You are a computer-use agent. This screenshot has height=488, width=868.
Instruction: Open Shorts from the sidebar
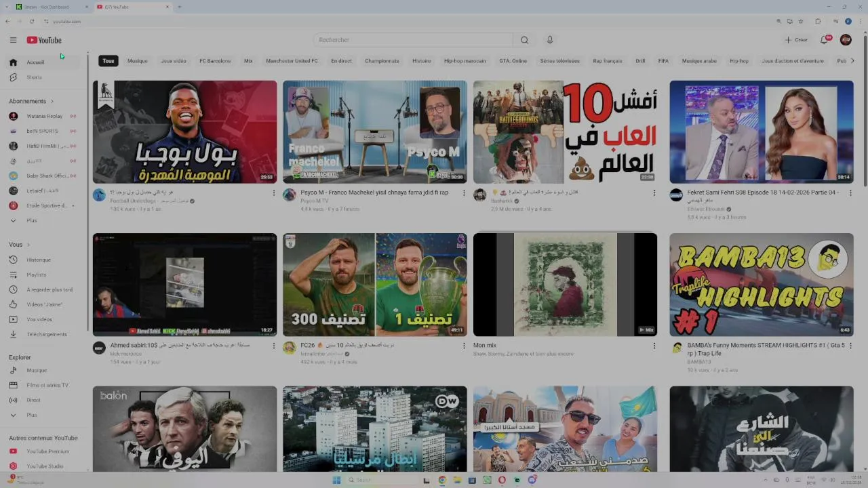[44, 77]
